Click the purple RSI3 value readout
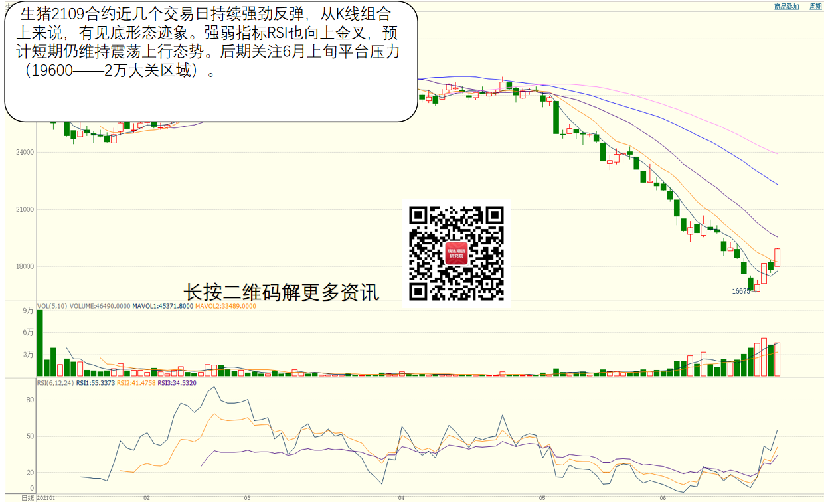The height and width of the screenshot is (504, 828). click(177, 383)
